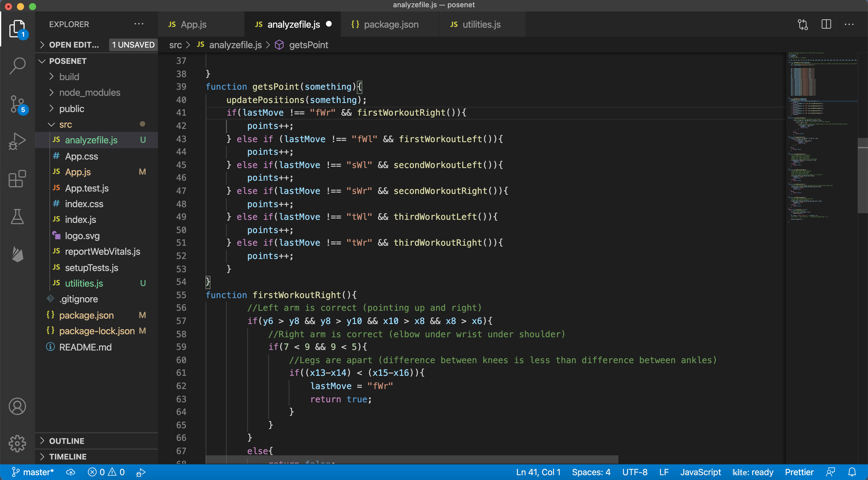868x480 pixels.
Task: Open Source Control view with 5 changes
Action: click(x=17, y=104)
